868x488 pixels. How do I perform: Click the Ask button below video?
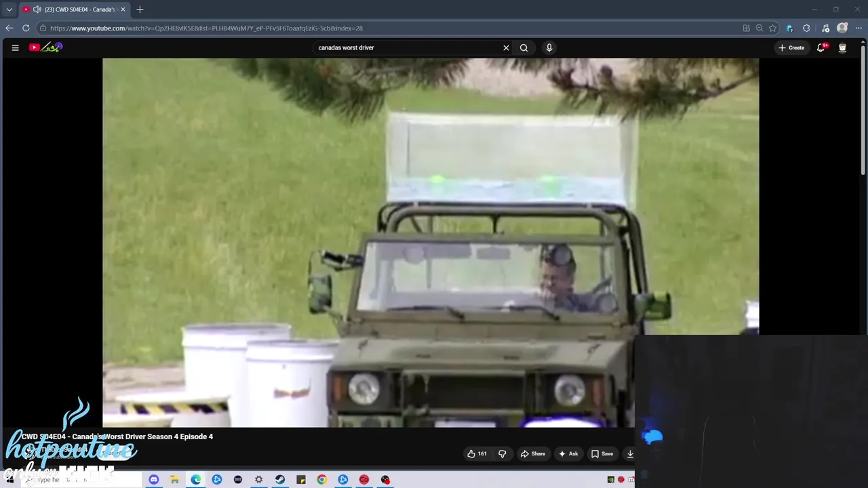pyautogui.click(x=568, y=453)
